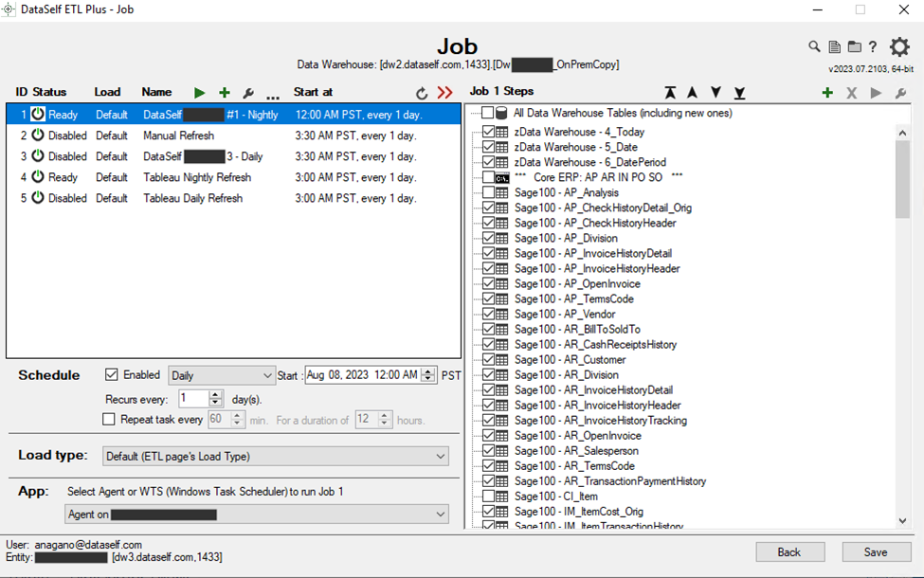924x578 pixels.
Task: Expand the Load type dropdown
Action: click(275, 457)
